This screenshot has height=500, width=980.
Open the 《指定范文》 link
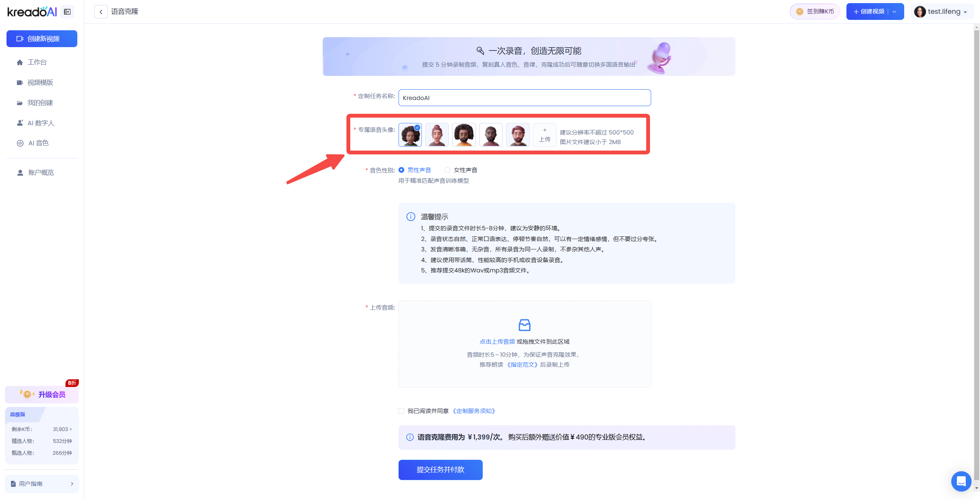pyautogui.click(x=522, y=365)
